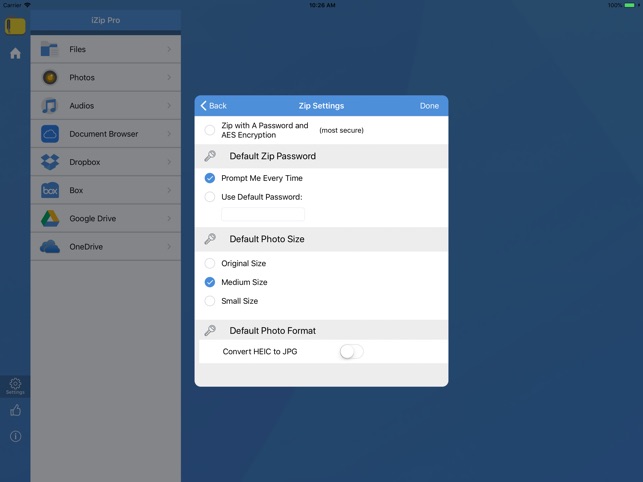Select the Files folder icon
This screenshot has width=643, height=482.
pyautogui.click(x=50, y=49)
